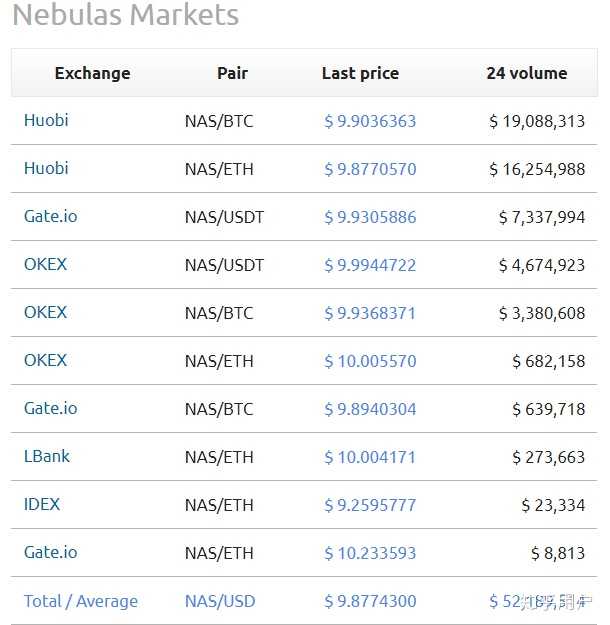Open OKEX link in NAS/BTC row
The width and height of the screenshot is (610, 625).
click(x=45, y=312)
